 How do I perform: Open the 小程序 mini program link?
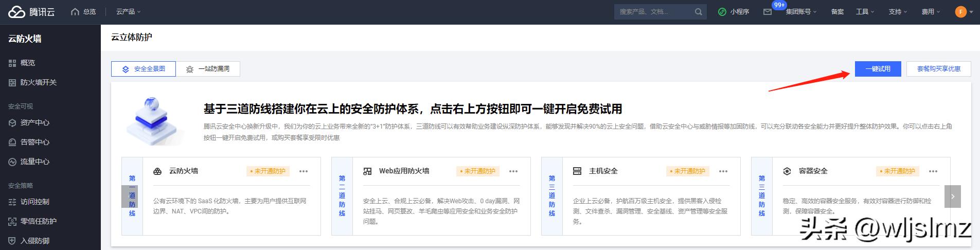pyautogui.click(x=734, y=12)
